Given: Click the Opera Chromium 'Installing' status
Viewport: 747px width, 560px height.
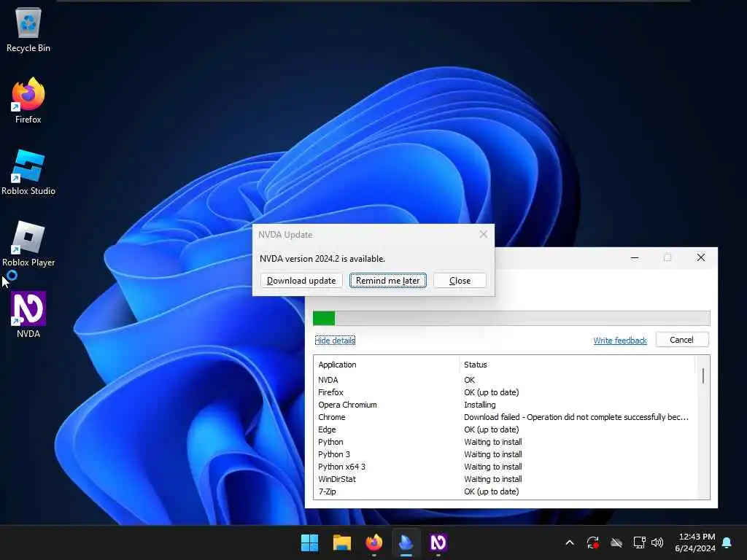Looking at the screenshot, I should click(480, 405).
